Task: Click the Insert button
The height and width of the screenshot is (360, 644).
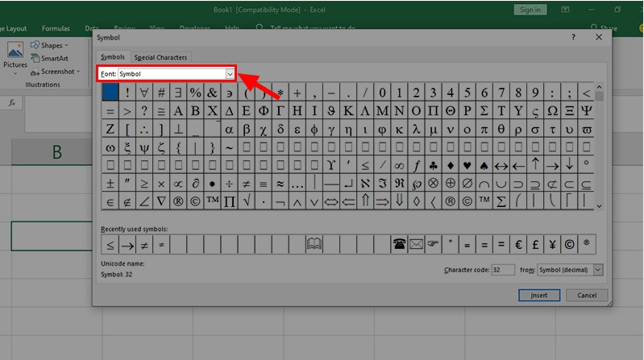Action: tap(539, 296)
